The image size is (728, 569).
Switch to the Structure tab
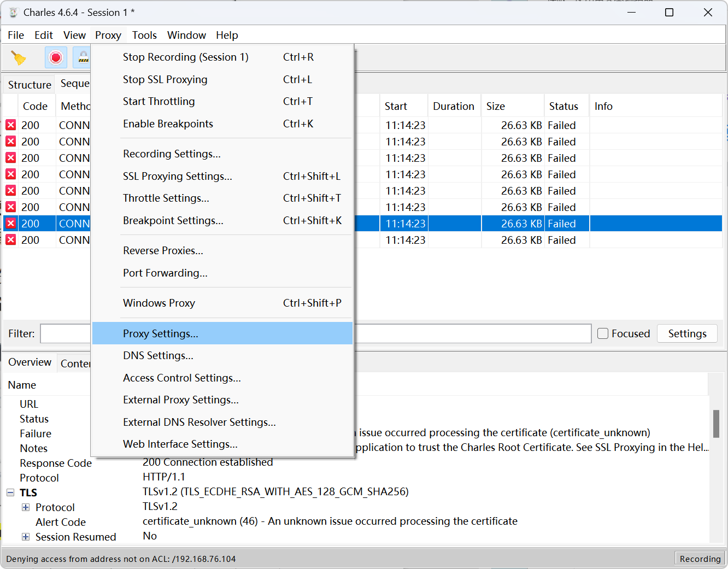pyautogui.click(x=30, y=85)
